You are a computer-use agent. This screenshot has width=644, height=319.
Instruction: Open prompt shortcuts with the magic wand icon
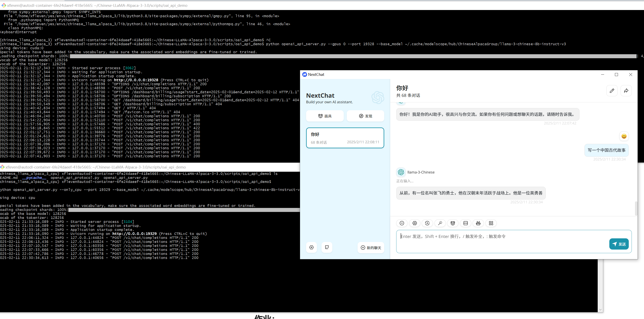440,223
